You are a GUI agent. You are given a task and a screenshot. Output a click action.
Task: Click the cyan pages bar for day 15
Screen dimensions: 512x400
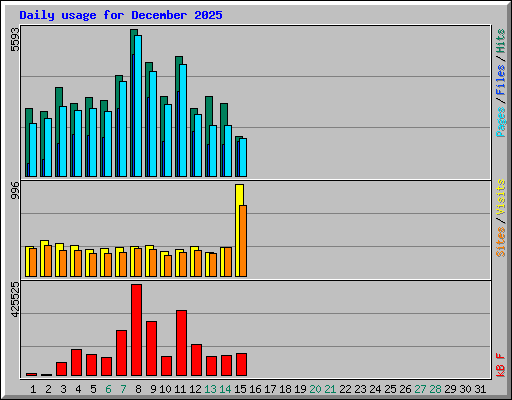243,158
